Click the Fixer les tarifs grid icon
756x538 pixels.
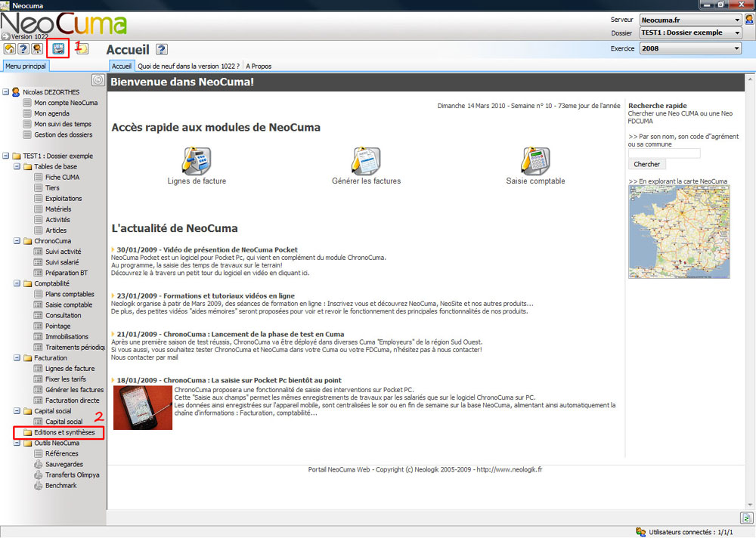39,379
